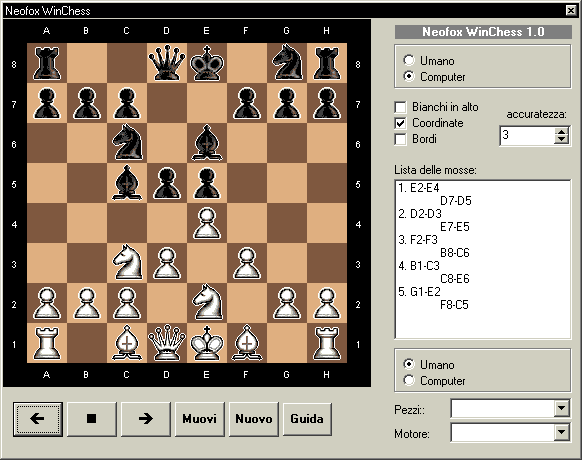Select the white pawn on A2
This screenshot has height=460, width=582.
pos(47,303)
